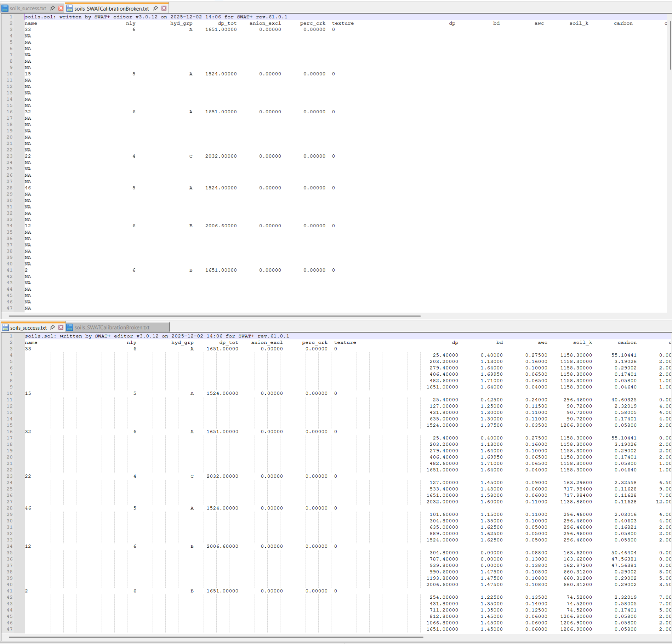672x644 pixels.
Task: Pin the soils_SWATCalibrationBroken.txt tab in the top pane
Action: [x=155, y=8]
